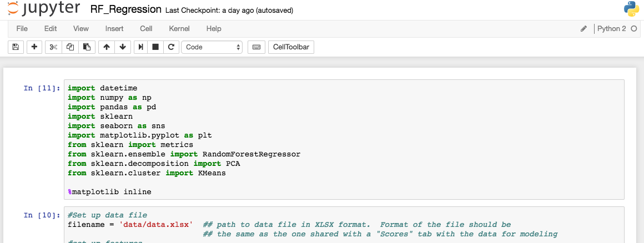This screenshot has width=644, height=243.
Task: Move selected cell up arrow
Action: 107,47
